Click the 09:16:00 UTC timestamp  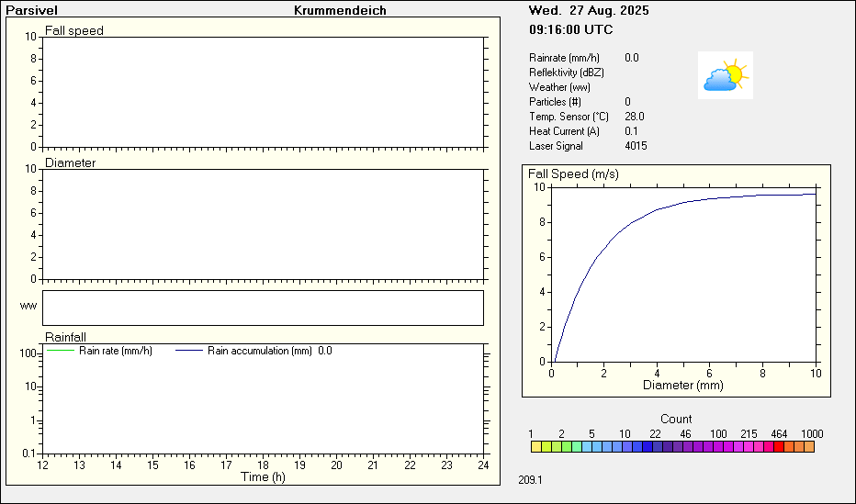click(x=570, y=29)
